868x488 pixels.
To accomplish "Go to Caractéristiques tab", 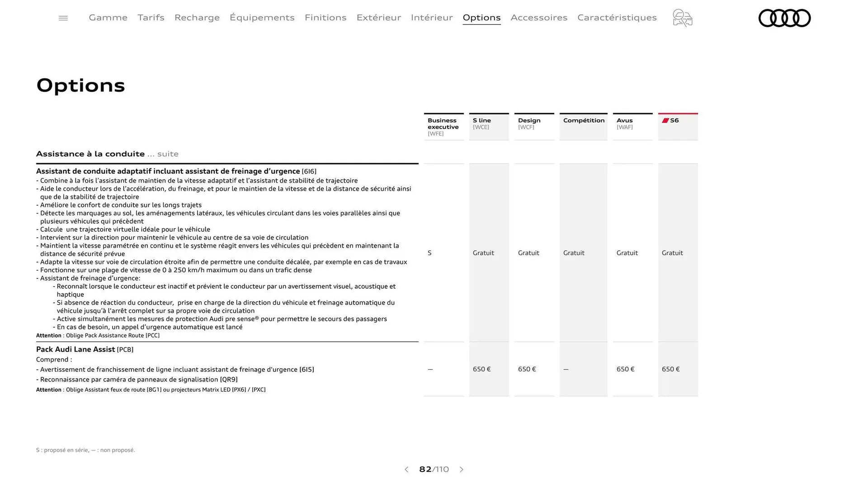I will pos(617,18).
